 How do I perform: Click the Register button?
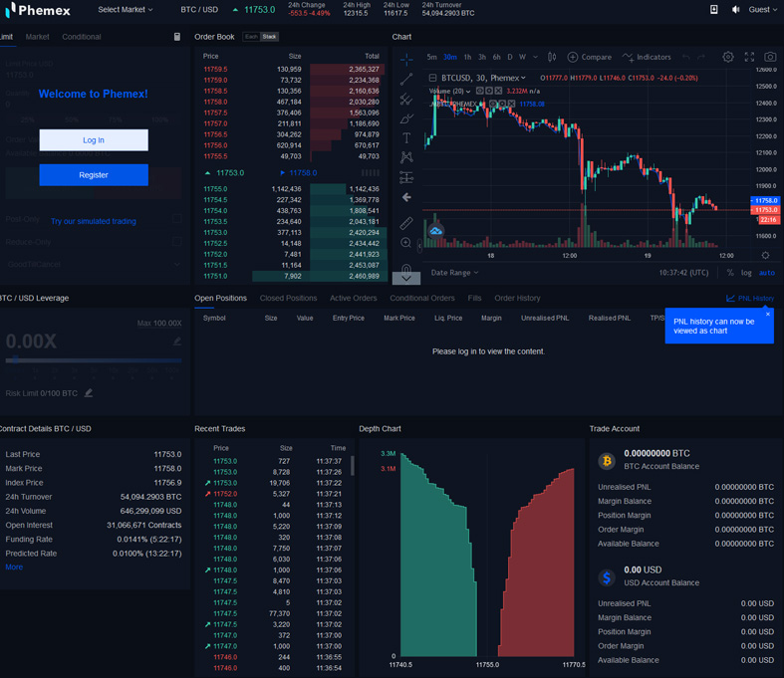(94, 175)
